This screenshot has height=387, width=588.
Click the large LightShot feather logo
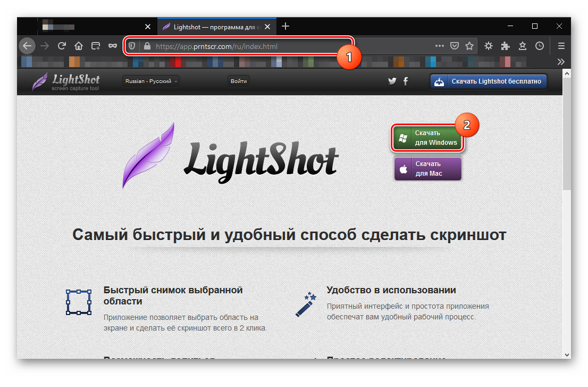230,155
